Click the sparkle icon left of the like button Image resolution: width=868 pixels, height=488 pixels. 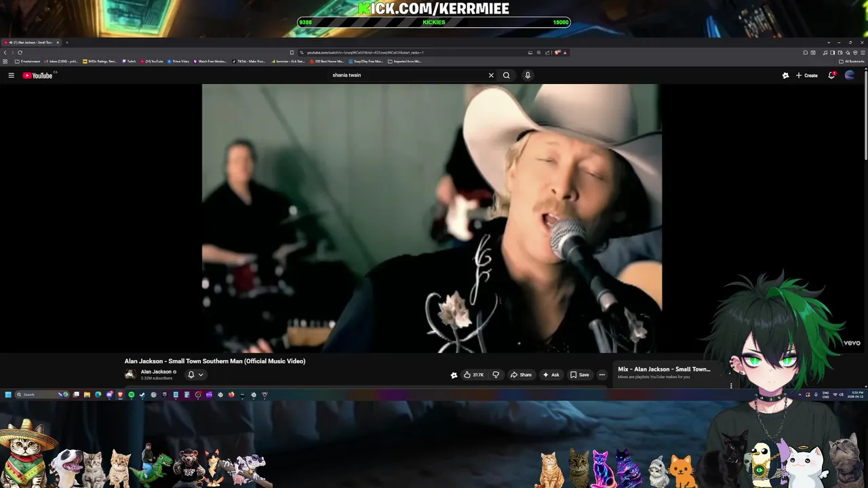click(454, 375)
